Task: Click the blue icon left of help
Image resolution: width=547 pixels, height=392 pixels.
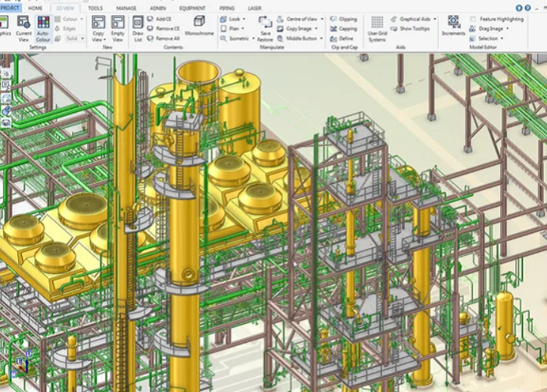Action: [x=519, y=8]
